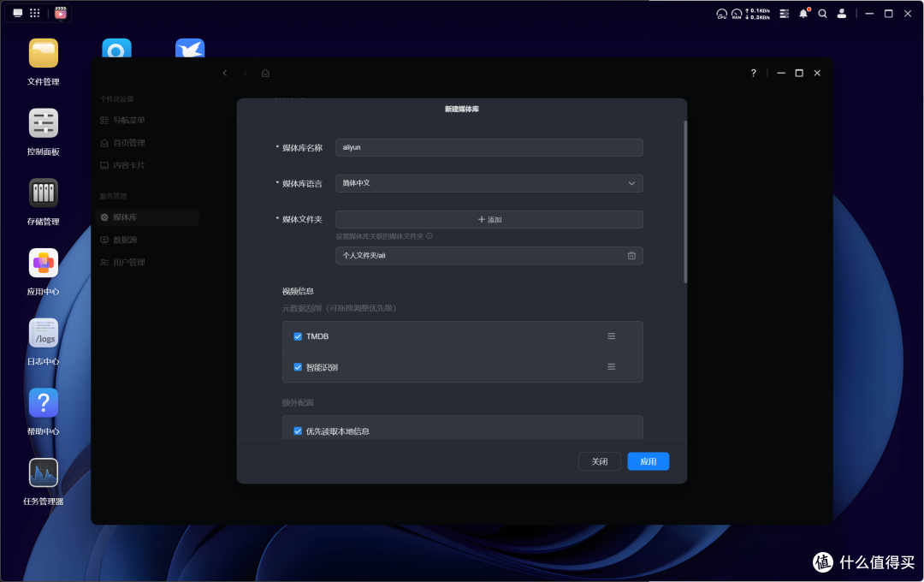Open the 存储管理 desktop icon

pyautogui.click(x=43, y=193)
